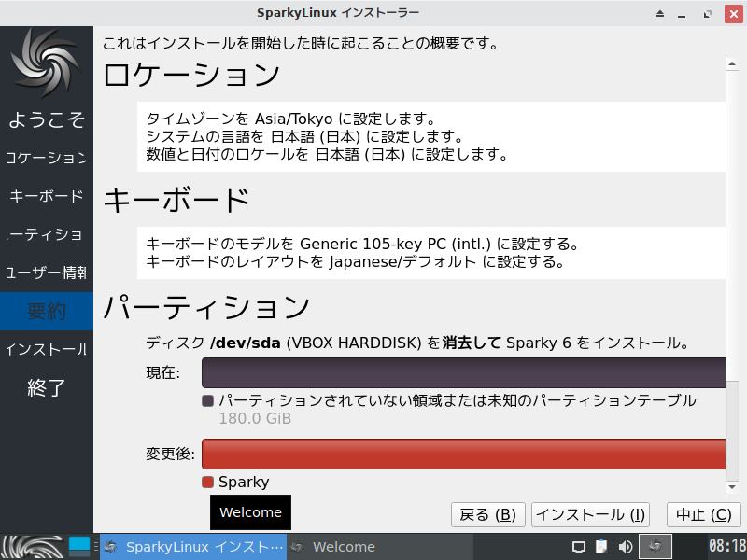The height and width of the screenshot is (560, 747).
Task: Click the intro line これはインストールを開始した時に…
Action: (301, 43)
